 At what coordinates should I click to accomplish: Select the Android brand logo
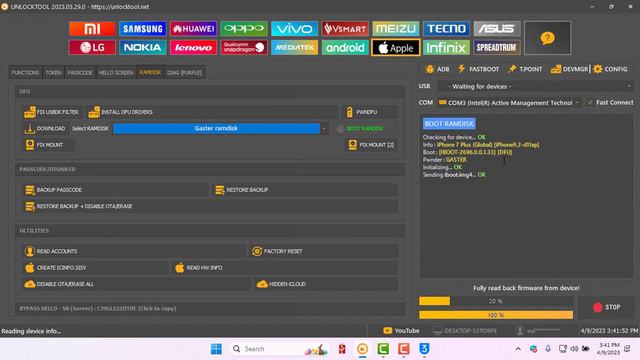pyautogui.click(x=345, y=47)
